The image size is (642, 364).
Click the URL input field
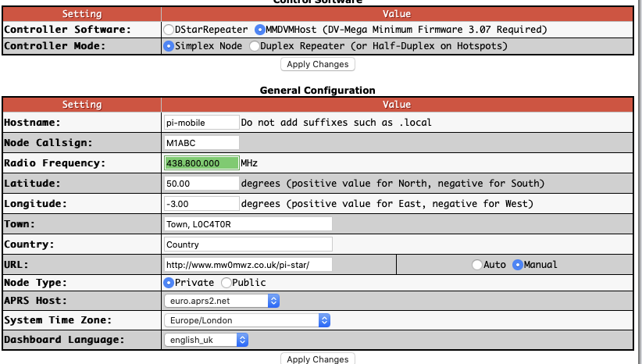(x=248, y=265)
